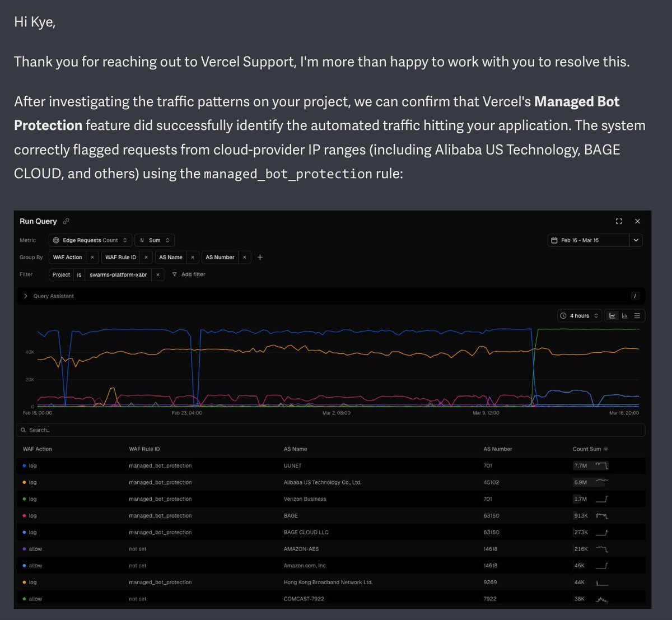
Task: Sort by the AS Number column header
Action: 498,449
